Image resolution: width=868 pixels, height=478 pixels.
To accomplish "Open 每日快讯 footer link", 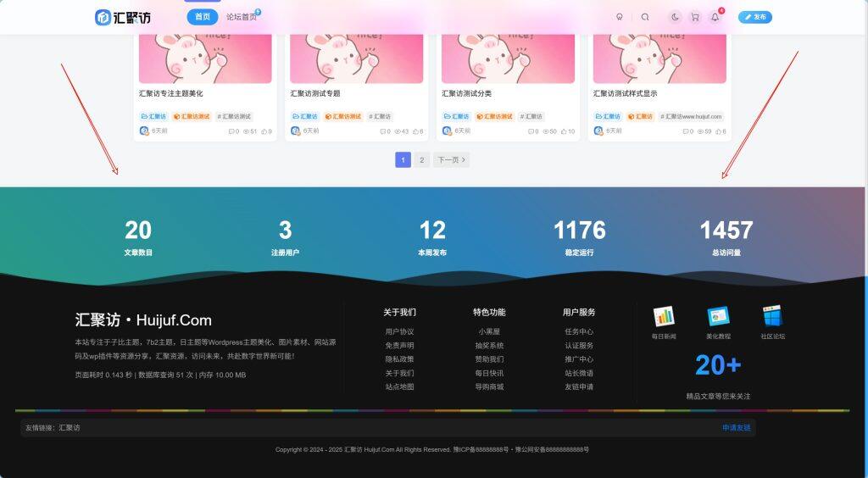I will click(x=489, y=374).
